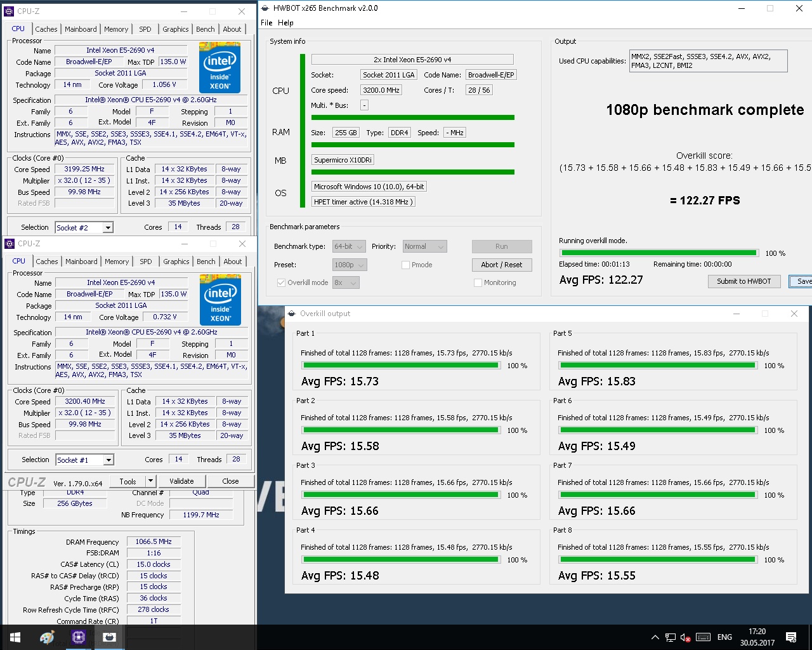Click the Overkill output window title icon
The width and height of the screenshot is (812, 650).
coord(291,314)
